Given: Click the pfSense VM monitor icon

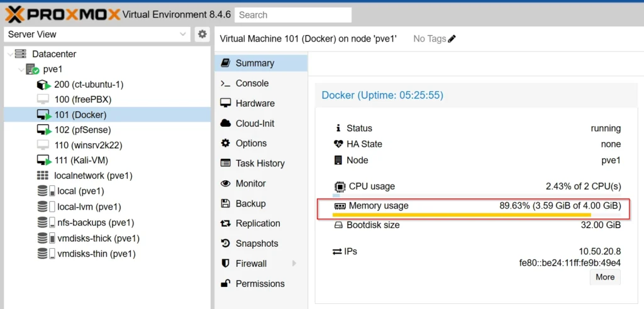Looking at the screenshot, I should [43, 130].
